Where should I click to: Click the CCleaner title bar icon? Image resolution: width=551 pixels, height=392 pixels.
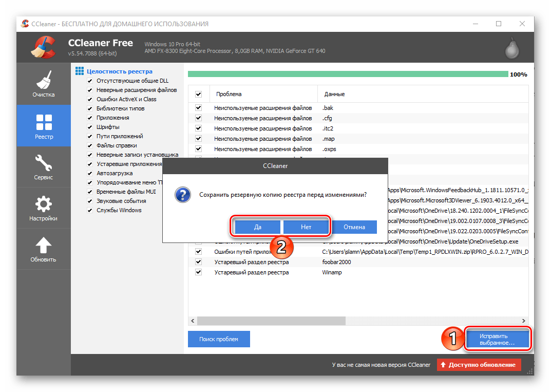(x=25, y=24)
